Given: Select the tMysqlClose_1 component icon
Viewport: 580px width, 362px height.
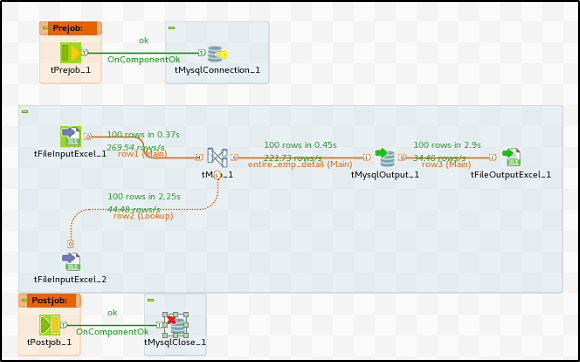Looking at the screenshot, I should click(176, 325).
